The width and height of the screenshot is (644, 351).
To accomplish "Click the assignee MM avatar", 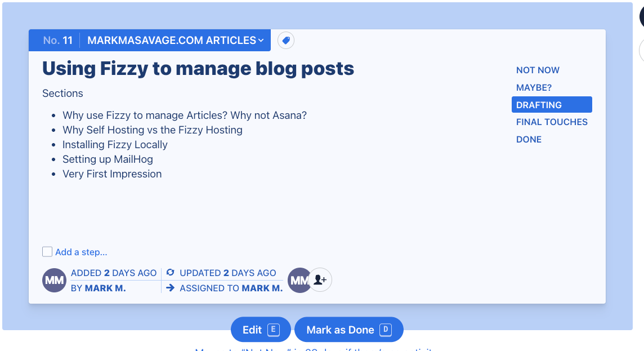I will coord(299,280).
